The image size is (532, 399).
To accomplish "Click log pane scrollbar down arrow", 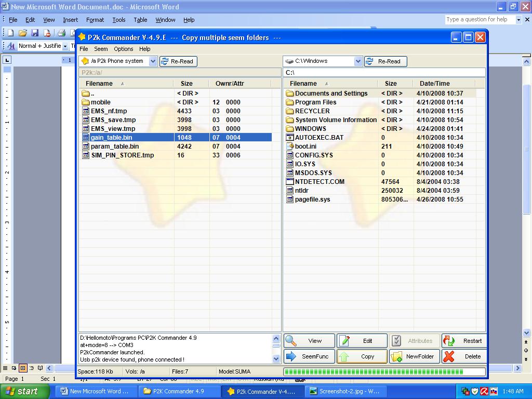I will tap(276, 358).
